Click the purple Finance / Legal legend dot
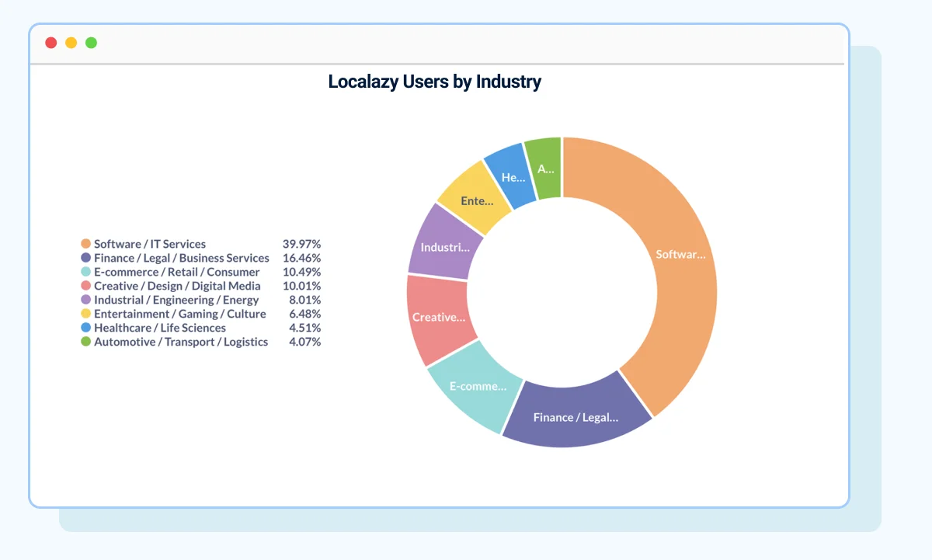Image resolution: width=932 pixels, height=560 pixels. tap(85, 258)
